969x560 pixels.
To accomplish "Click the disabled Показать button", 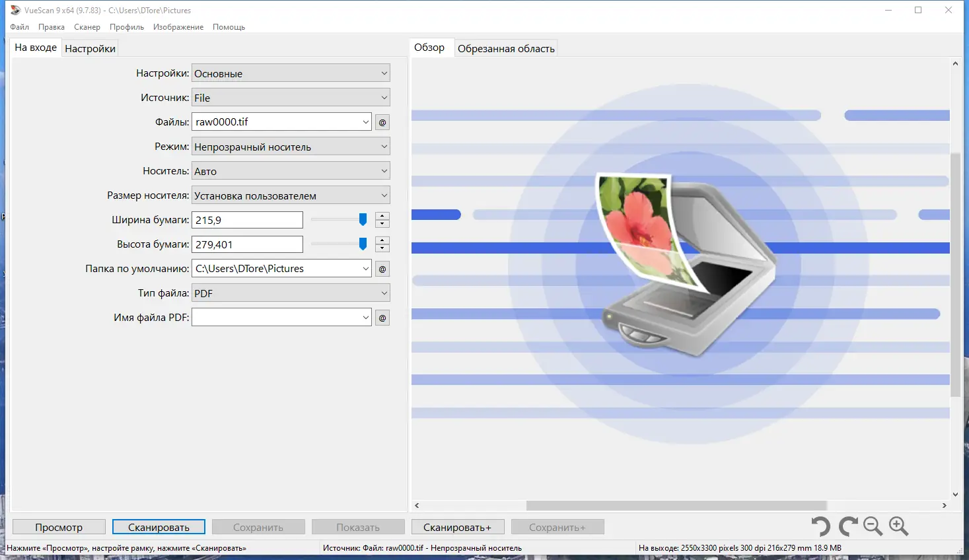I will (358, 527).
